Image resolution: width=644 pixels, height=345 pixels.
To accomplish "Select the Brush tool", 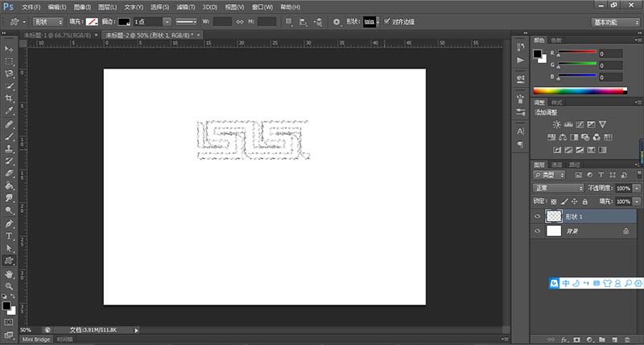I will pyautogui.click(x=9, y=136).
